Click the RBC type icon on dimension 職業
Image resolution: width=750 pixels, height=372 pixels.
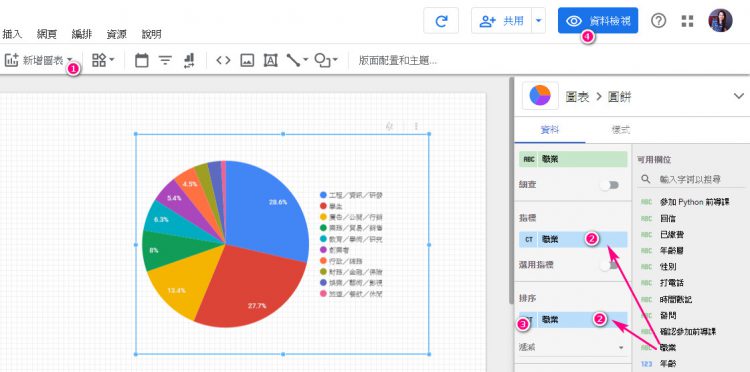[x=529, y=160]
